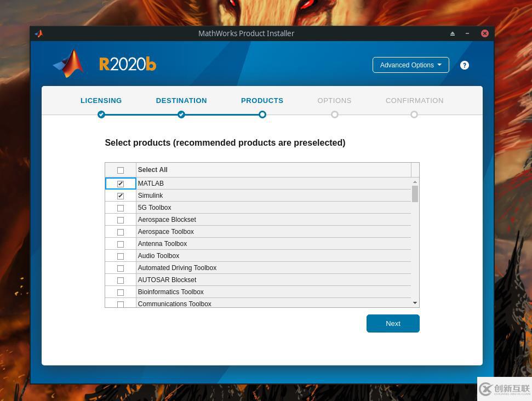Click the Licensing completed step marker
Viewport: 532px width, 401px height.
click(101, 114)
